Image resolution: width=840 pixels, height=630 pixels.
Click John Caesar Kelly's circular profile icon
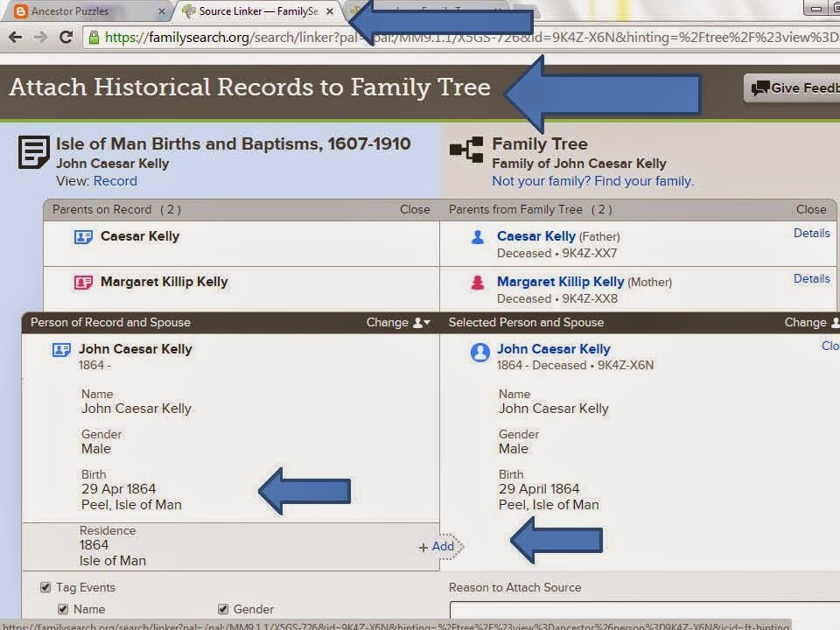pyautogui.click(x=479, y=353)
